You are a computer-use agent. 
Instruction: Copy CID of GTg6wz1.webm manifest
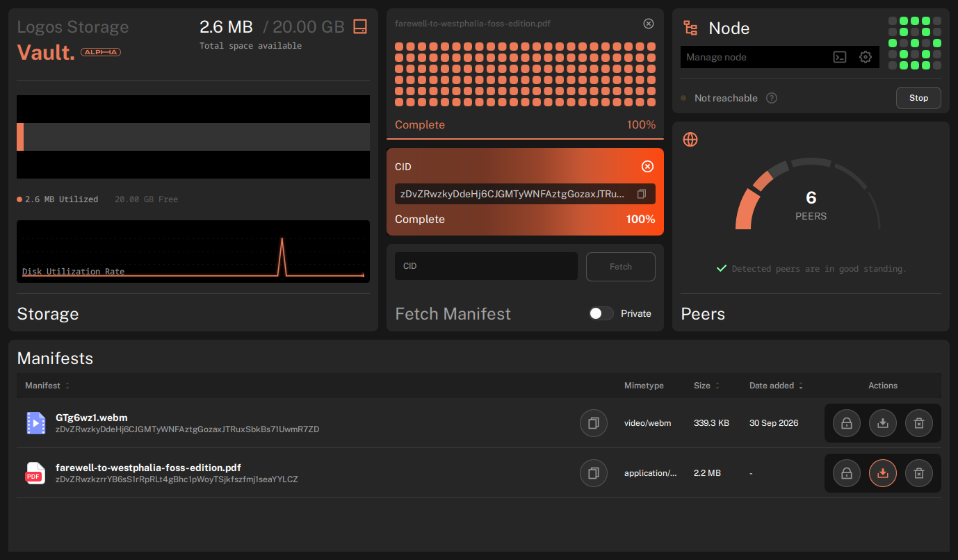[x=594, y=423]
